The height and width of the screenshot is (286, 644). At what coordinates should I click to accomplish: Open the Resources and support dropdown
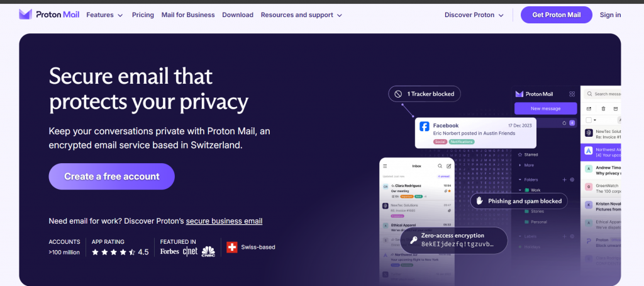(301, 14)
